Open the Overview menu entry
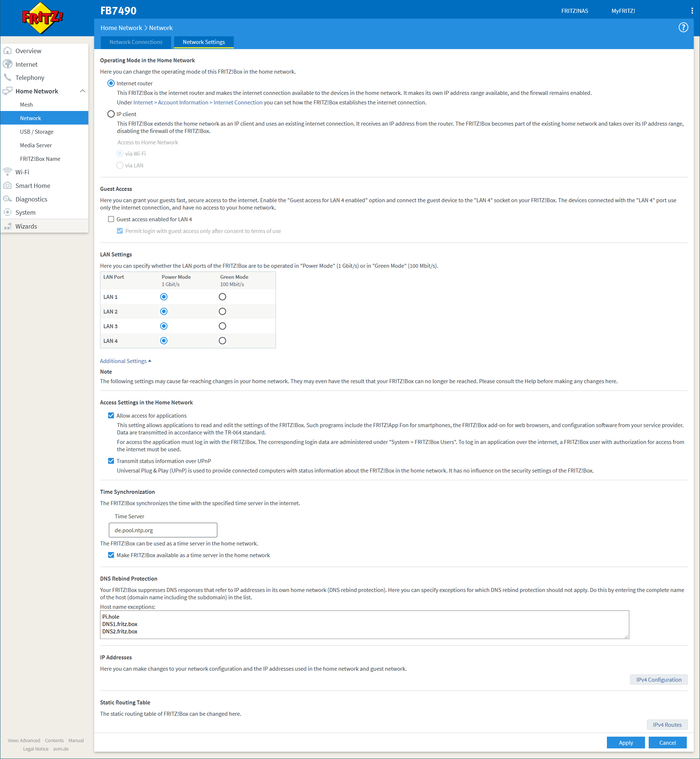The height and width of the screenshot is (759, 700). (x=44, y=51)
